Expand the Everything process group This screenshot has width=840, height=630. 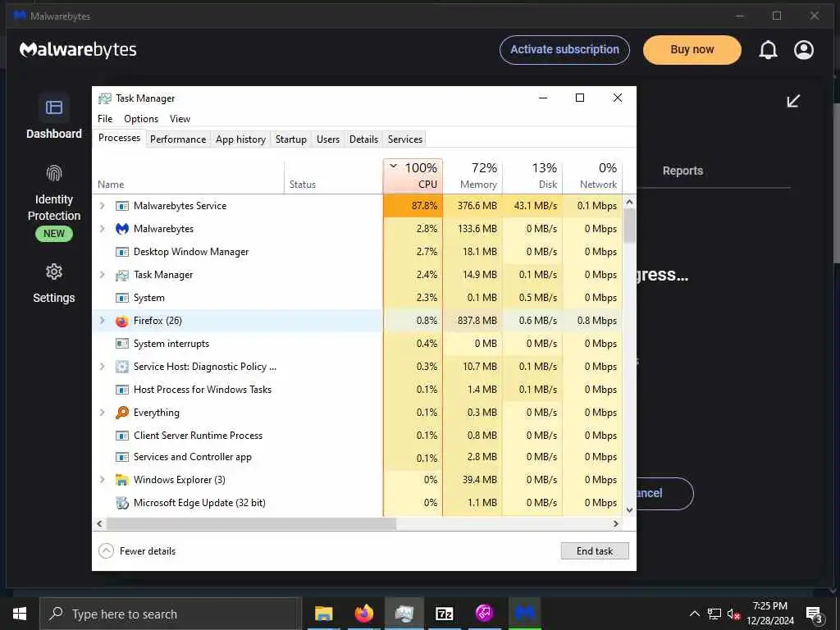click(x=102, y=413)
